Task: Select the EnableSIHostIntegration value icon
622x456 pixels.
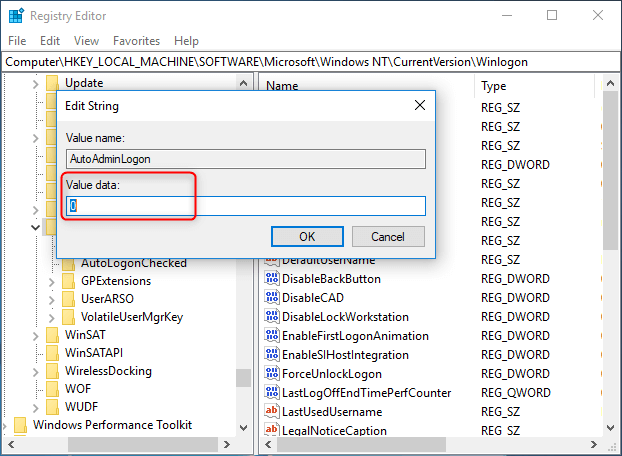Action: pos(271,355)
